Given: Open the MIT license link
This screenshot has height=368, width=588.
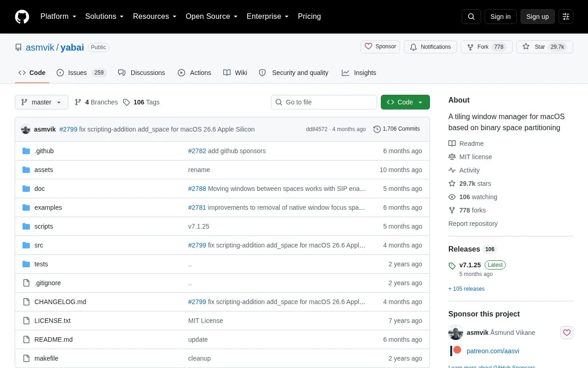Looking at the screenshot, I should pyautogui.click(x=470, y=157).
